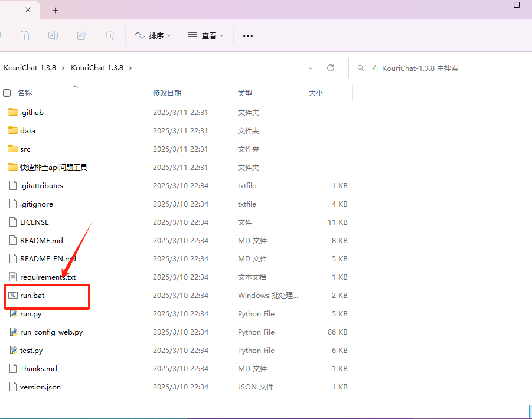Open the run.py Python file icon
The width and height of the screenshot is (532, 419).
click(x=14, y=313)
